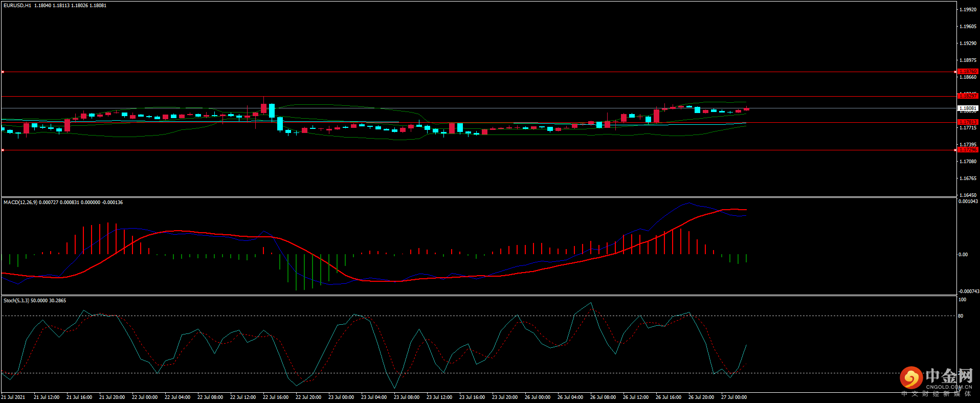Screen dimensions: 980x403
Task: Click the red 1.18297 price level tag
Action: (967, 96)
